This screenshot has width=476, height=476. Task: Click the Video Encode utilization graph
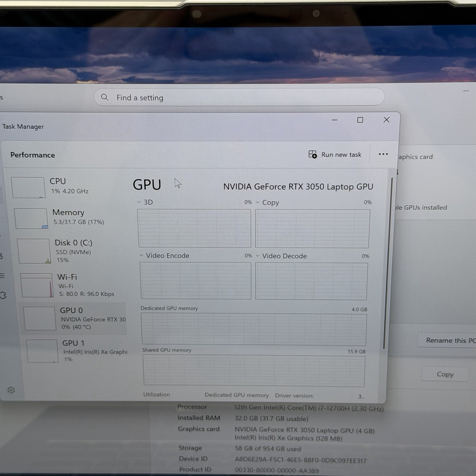point(195,281)
